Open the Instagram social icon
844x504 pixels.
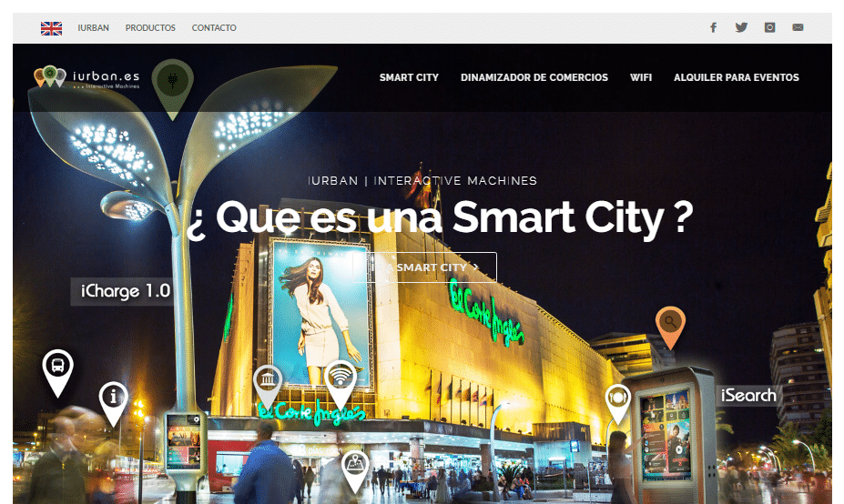[x=769, y=27]
